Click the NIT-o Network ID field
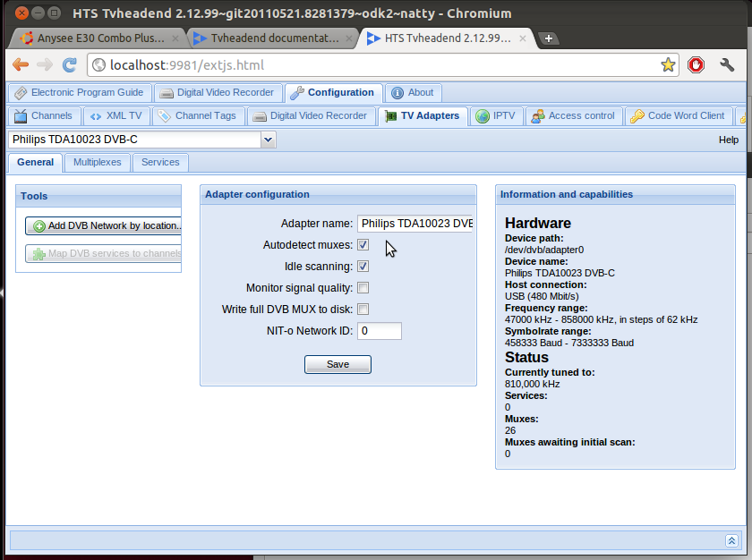 [x=380, y=331]
